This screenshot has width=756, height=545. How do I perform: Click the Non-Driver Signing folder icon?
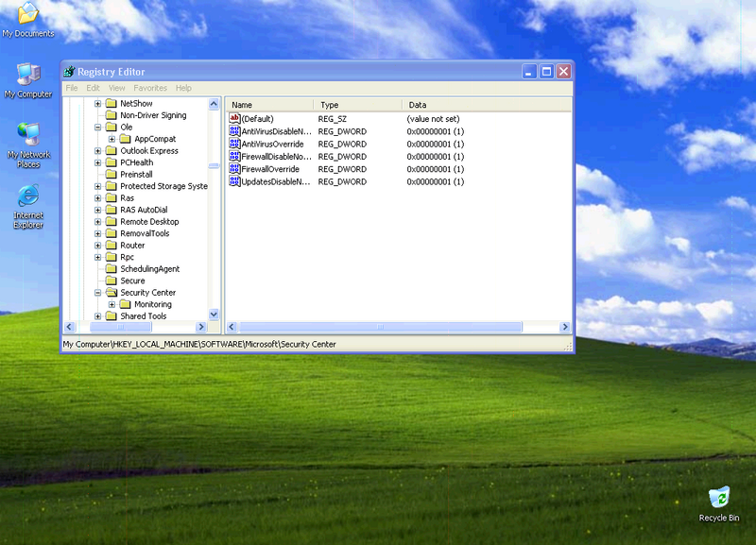tap(112, 115)
